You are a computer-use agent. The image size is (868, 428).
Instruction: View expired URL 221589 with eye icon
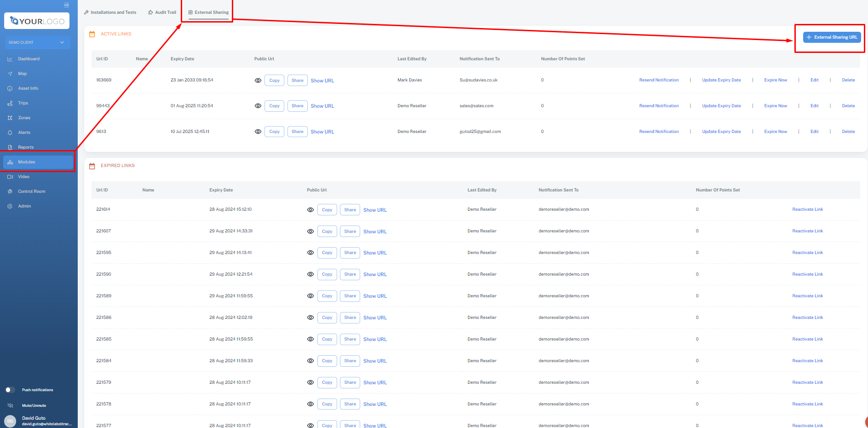310,296
